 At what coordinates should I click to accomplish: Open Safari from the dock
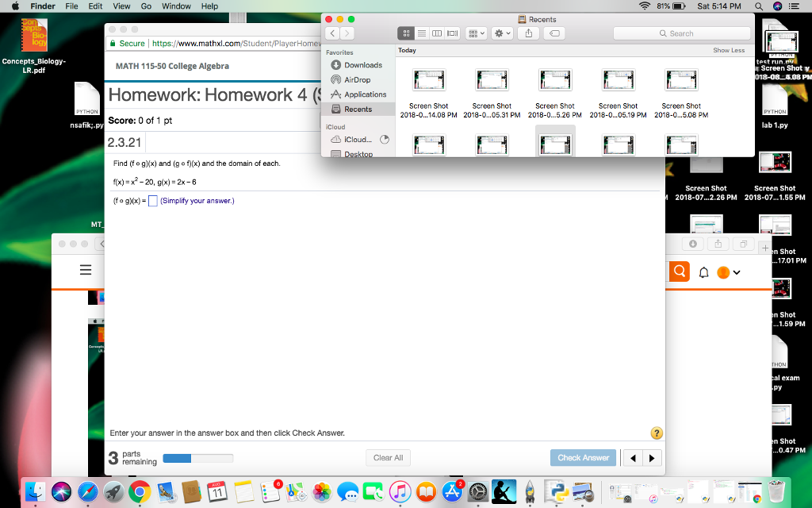pos(87,491)
